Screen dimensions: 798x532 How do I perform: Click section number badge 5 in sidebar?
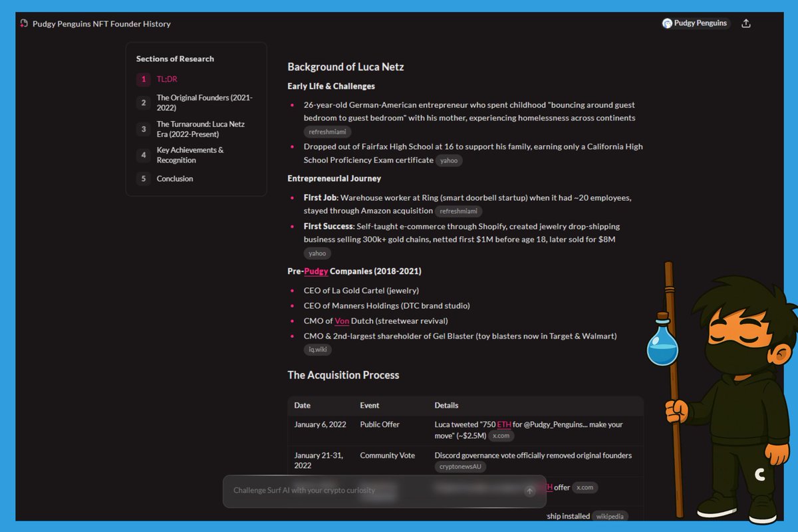point(143,179)
